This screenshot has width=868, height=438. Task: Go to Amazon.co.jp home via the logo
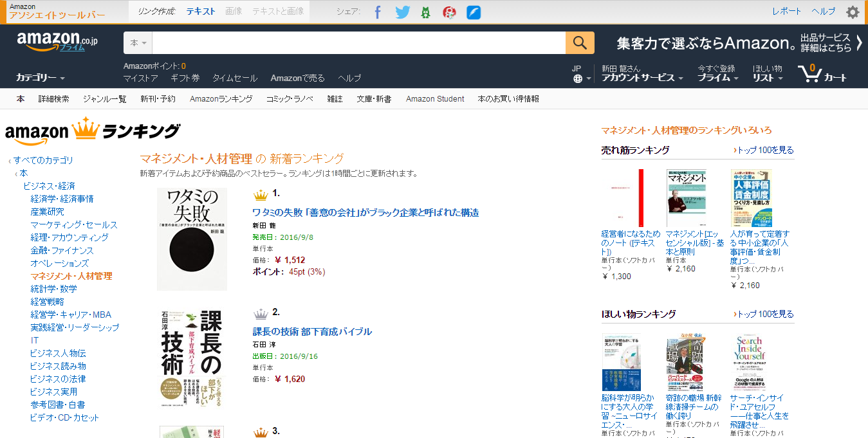pos(57,41)
